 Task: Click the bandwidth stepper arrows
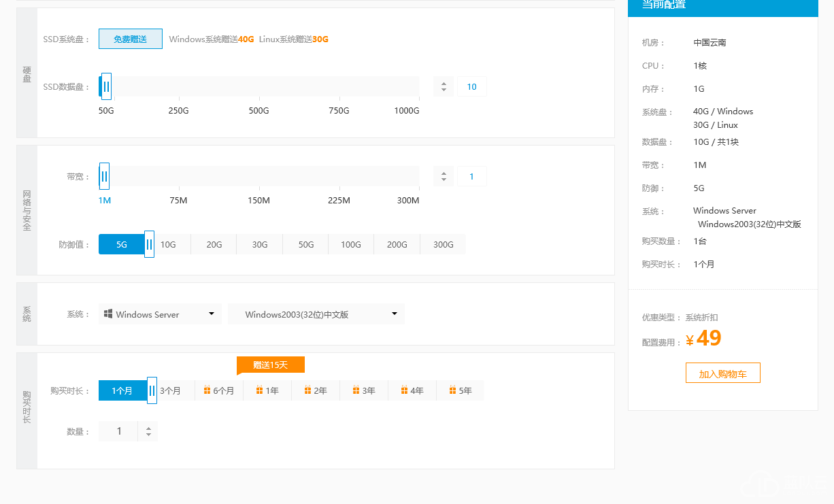tap(444, 177)
